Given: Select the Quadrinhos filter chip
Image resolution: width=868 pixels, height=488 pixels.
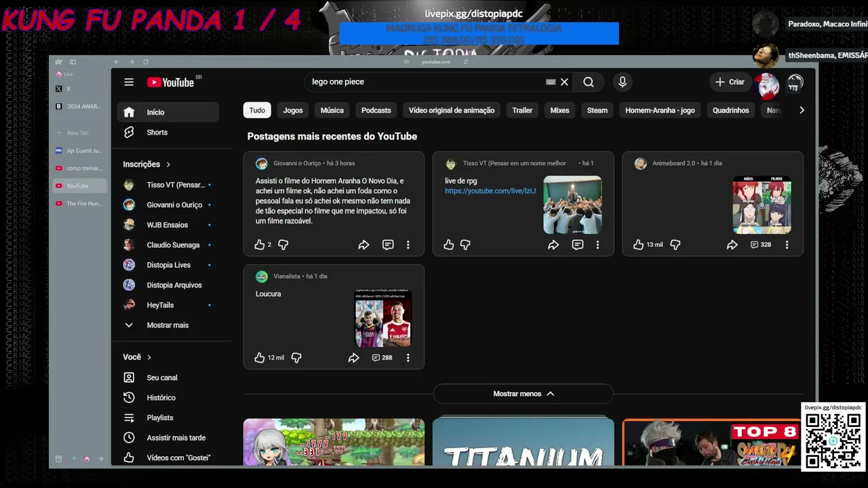Looking at the screenshot, I should (731, 110).
